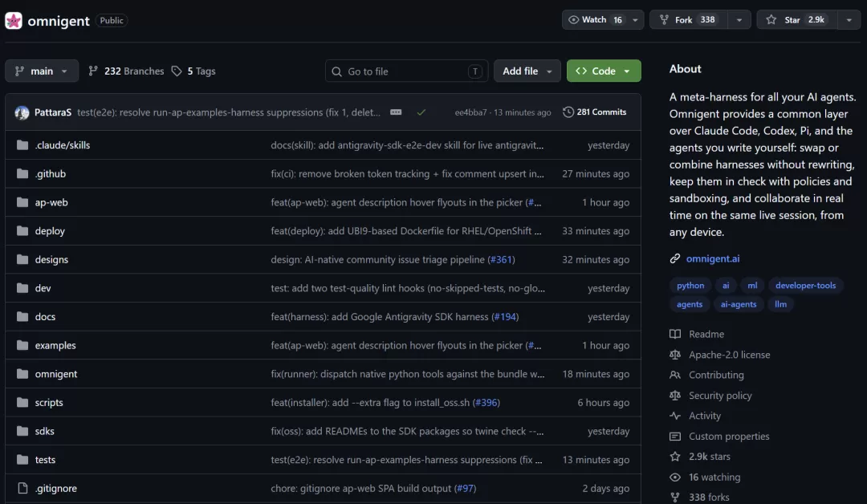Click the omnigent folder icon
867x504 pixels.
point(22,373)
